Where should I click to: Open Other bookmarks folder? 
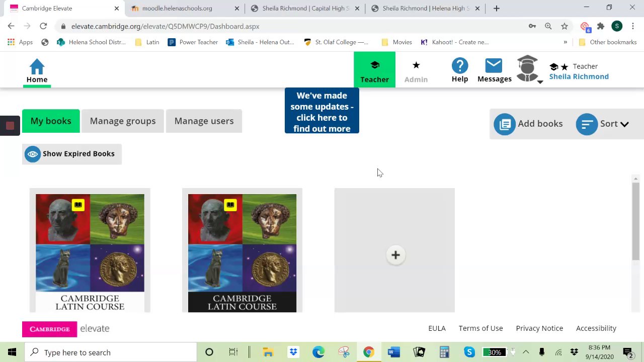pos(608,42)
